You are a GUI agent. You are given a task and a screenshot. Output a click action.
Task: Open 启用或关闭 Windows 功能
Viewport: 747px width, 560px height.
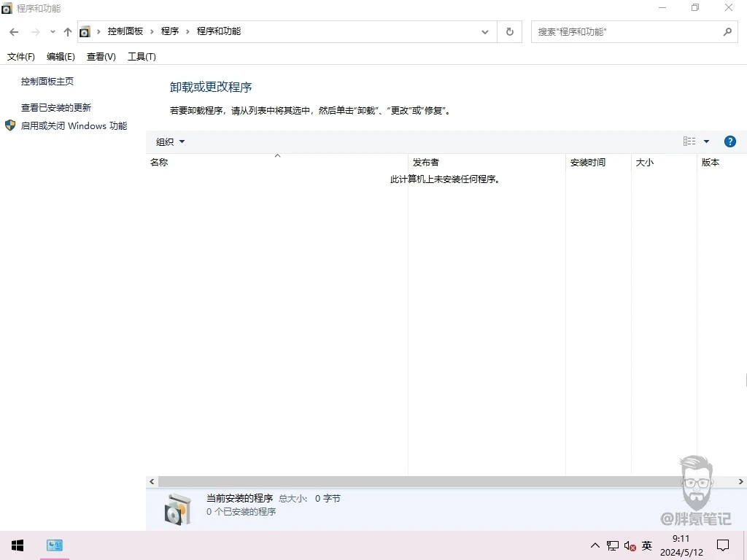pos(74,125)
